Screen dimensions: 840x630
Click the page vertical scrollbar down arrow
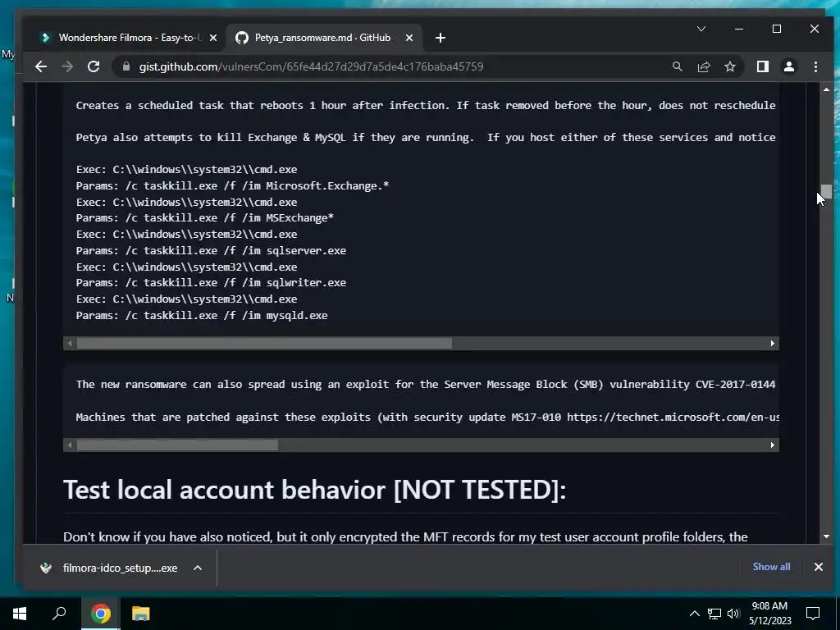(826, 536)
